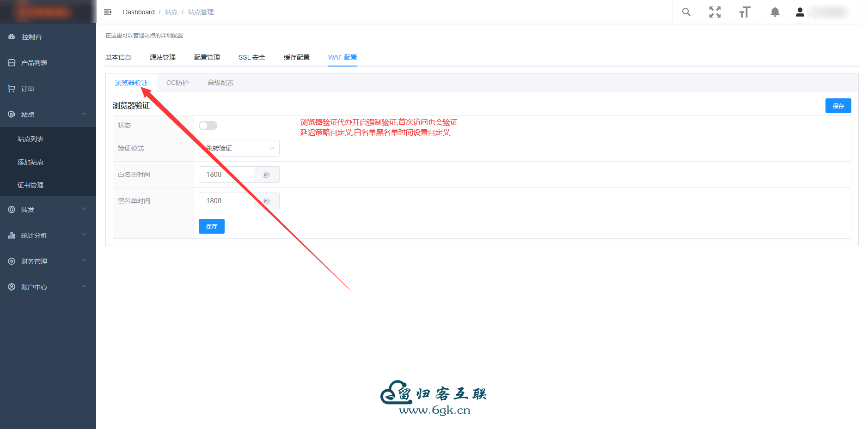Open 控制台 dashboard in sidebar
Screen dimensions: 868x429
coord(31,37)
